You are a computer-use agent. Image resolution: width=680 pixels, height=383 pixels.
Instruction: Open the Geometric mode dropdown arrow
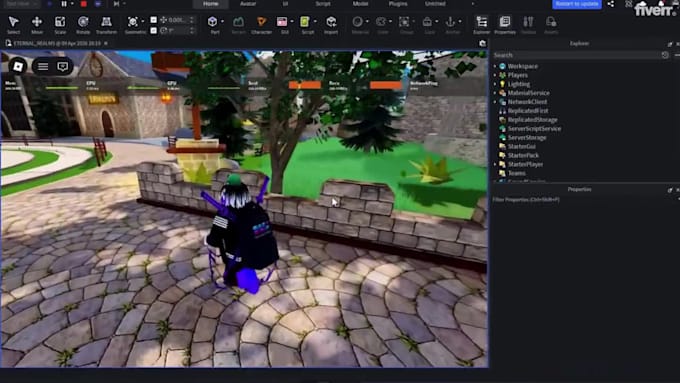coord(143,21)
